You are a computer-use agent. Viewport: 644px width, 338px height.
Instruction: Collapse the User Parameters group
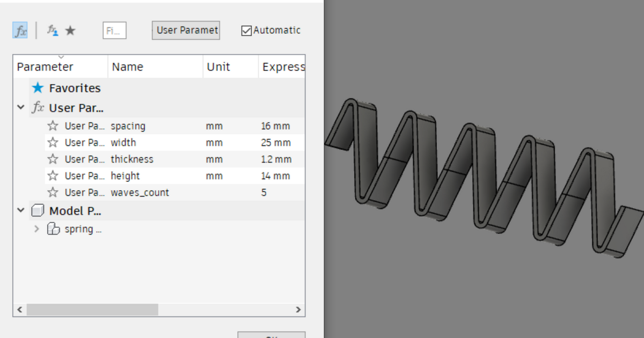click(x=21, y=107)
